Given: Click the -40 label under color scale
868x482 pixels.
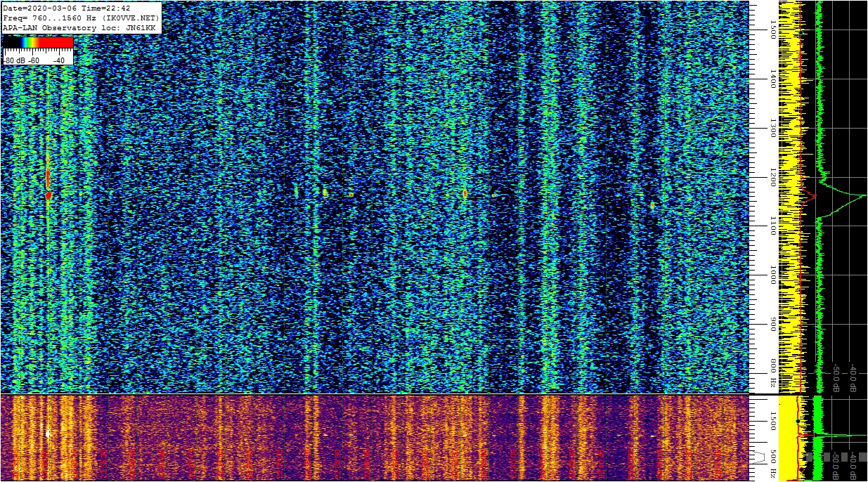Looking at the screenshot, I should click(x=58, y=60).
